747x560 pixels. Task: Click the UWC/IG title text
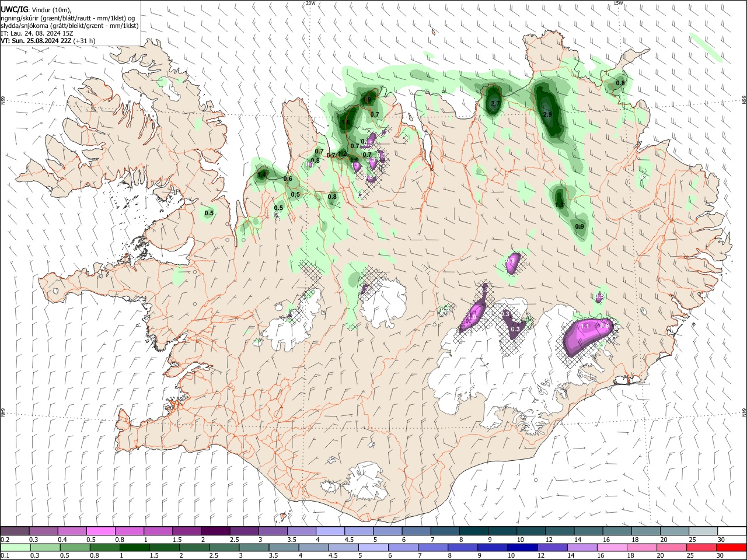click(x=14, y=9)
